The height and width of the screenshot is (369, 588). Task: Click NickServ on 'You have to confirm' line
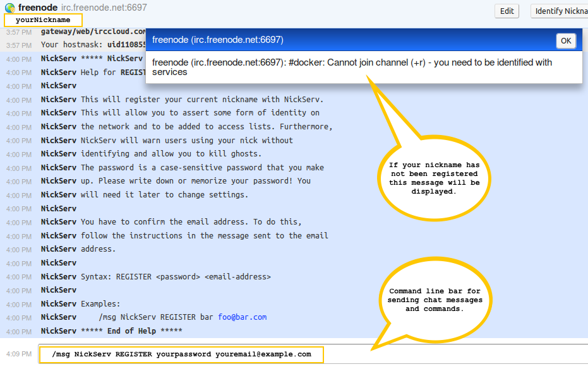pyautogui.click(x=59, y=222)
